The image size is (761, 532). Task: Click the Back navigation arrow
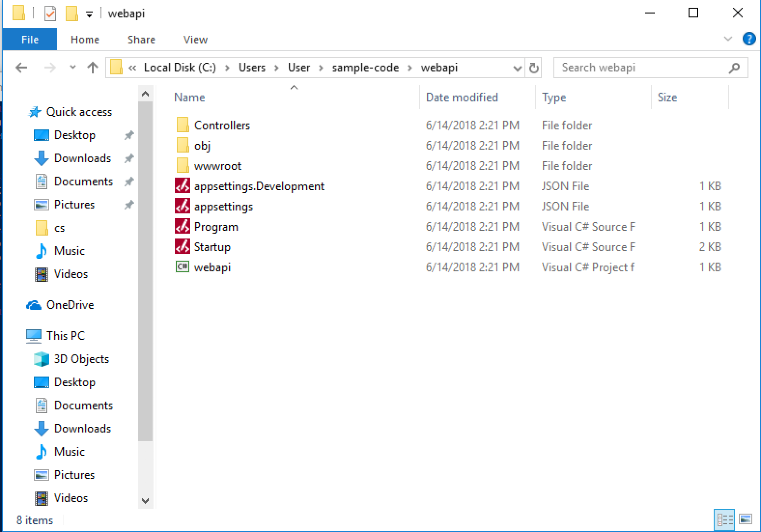[22, 68]
